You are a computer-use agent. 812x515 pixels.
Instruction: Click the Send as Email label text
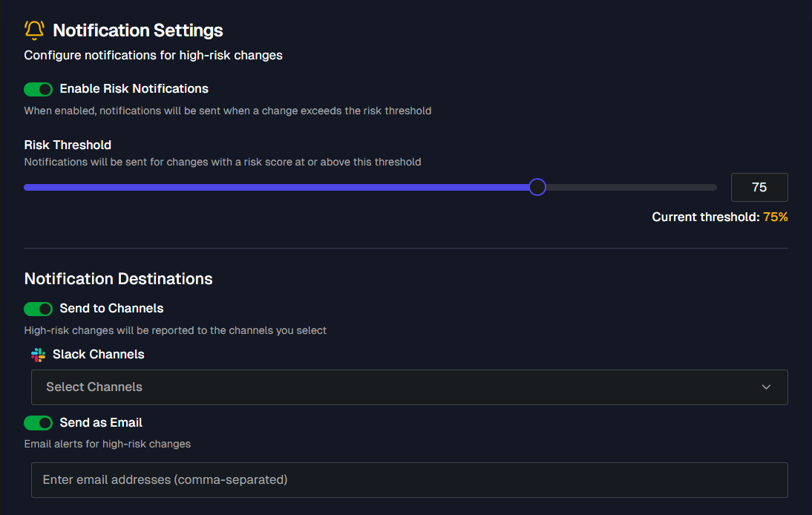[101, 422]
